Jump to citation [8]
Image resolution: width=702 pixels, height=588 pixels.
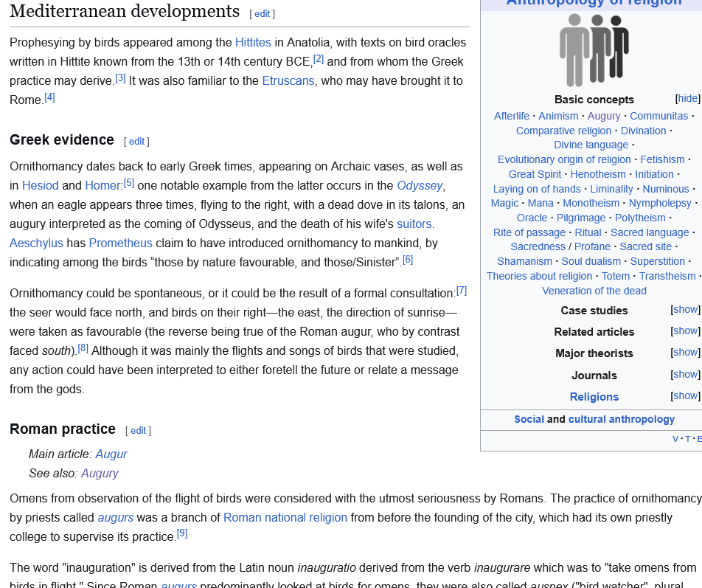click(x=83, y=348)
